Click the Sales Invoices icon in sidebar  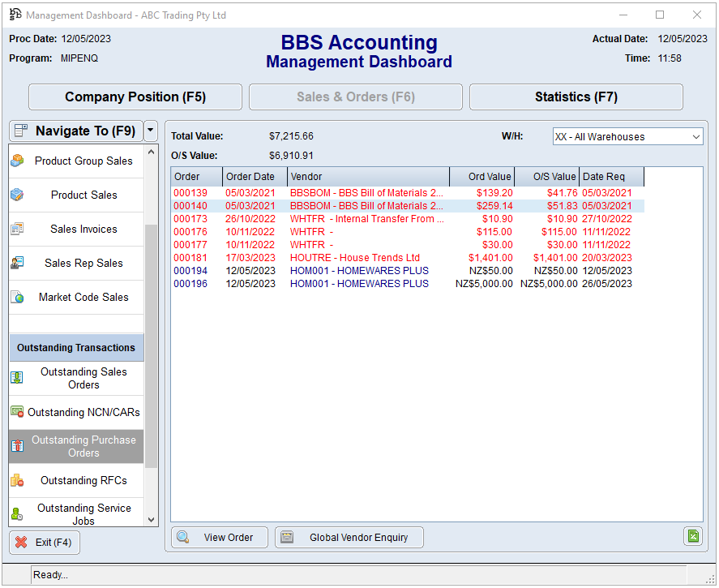(17, 229)
